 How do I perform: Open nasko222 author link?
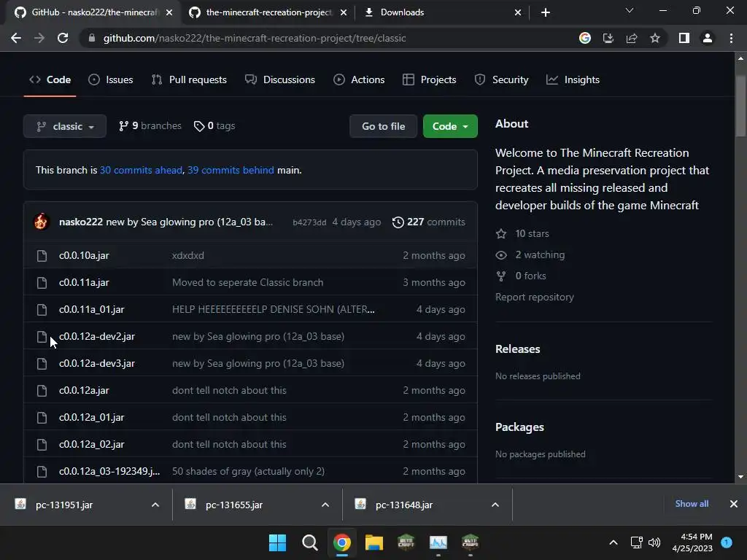click(81, 222)
